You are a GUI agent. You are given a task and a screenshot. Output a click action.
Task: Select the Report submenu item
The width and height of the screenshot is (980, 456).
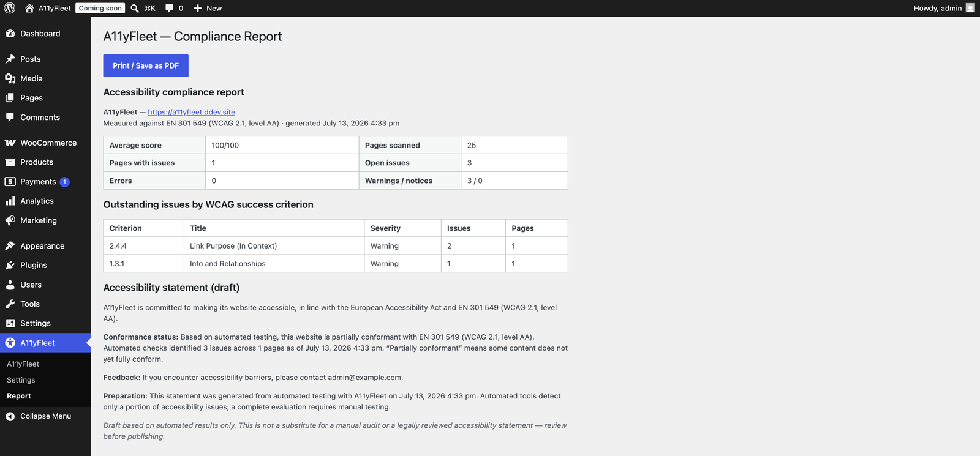(19, 396)
